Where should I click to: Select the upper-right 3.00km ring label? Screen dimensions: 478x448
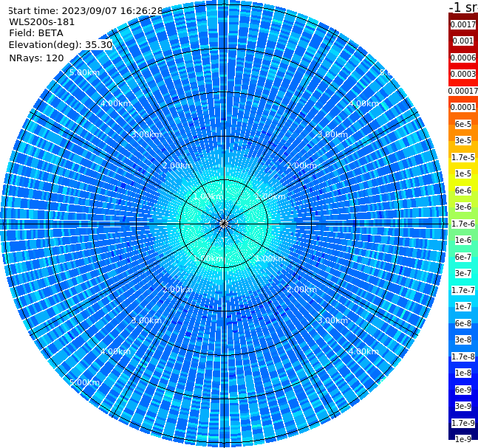332,134
